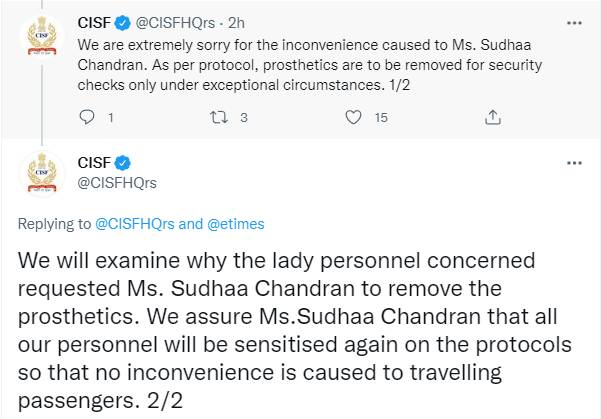The height and width of the screenshot is (419, 601).
Task: Click the like count 15
Action: (x=381, y=117)
